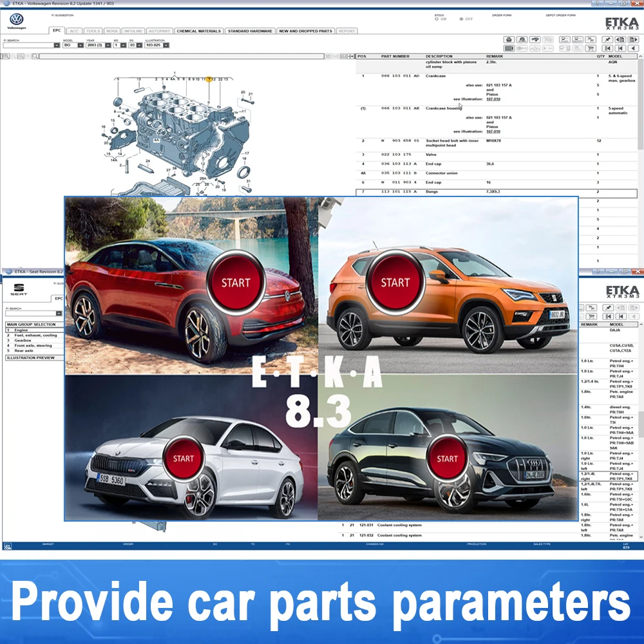This screenshot has height=644, width=644.
Task: Open the FI Search dropdown in Volkswagen window
Action: [57, 45]
